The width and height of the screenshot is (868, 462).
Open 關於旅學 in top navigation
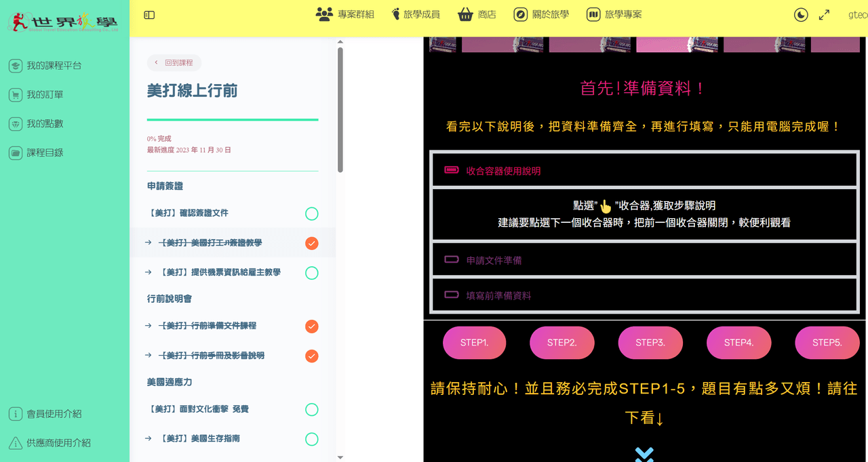541,14
